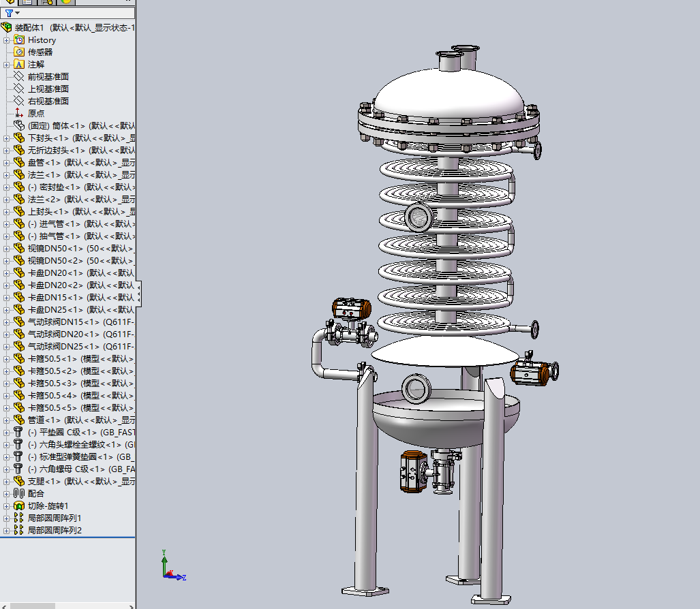Click the 原点 origin icon
The height and width of the screenshot is (609, 700).
pyautogui.click(x=19, y=113)
